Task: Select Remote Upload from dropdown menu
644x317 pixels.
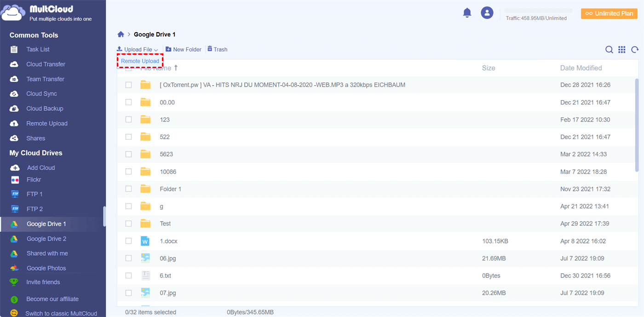Action: click(x=140, y=61)
